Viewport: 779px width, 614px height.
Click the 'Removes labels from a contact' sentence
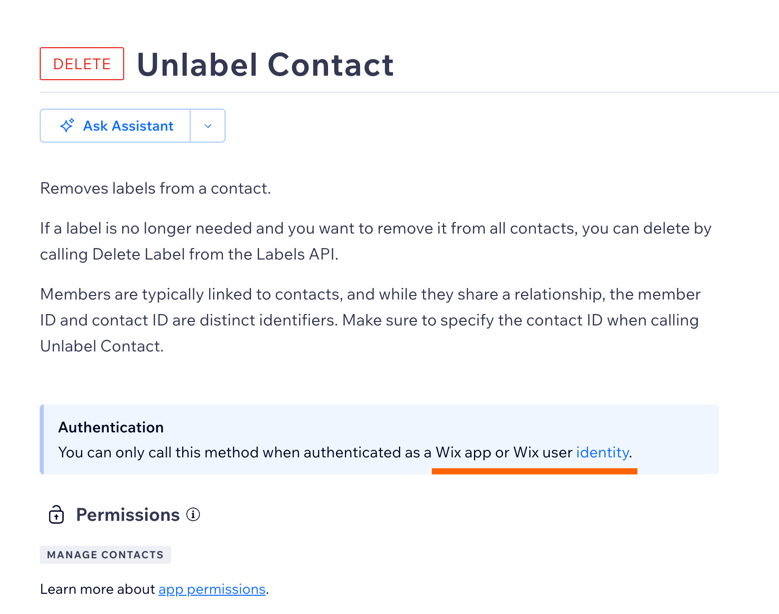155,188
